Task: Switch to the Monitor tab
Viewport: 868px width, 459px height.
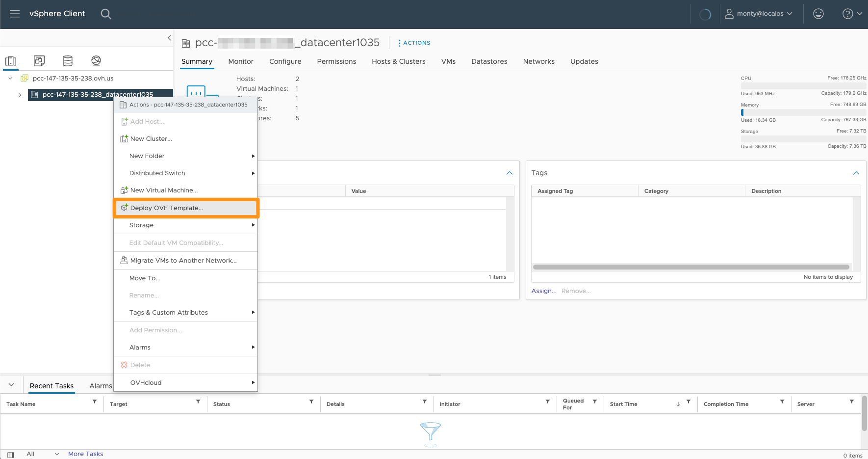Action: tap(241, 61)
